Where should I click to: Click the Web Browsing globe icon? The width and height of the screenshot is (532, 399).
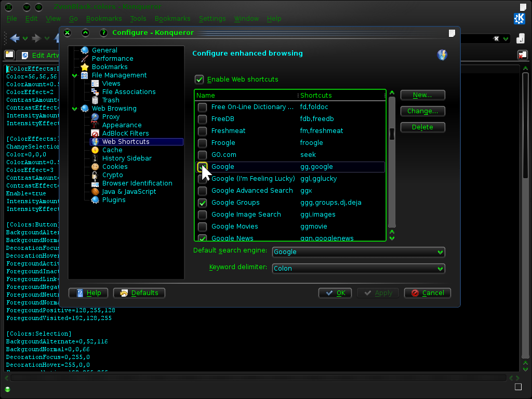click(x=85, y=109)
